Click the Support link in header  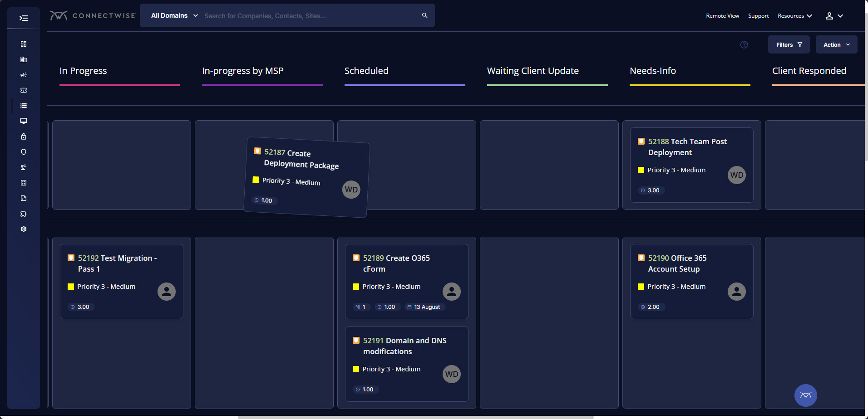(758, 16)
